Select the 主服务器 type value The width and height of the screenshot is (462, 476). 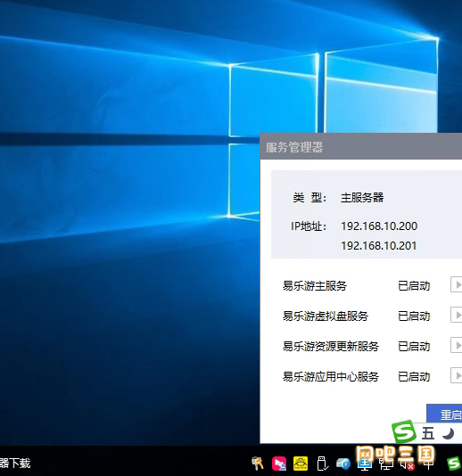(x=362, y=198)
